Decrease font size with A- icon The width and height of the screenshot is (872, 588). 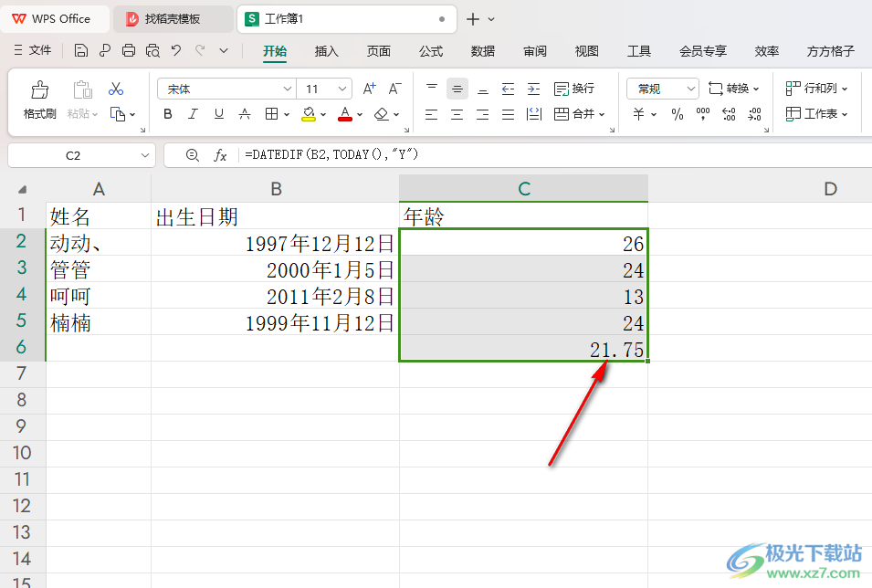pyautogui.click(x=394, y=89)
